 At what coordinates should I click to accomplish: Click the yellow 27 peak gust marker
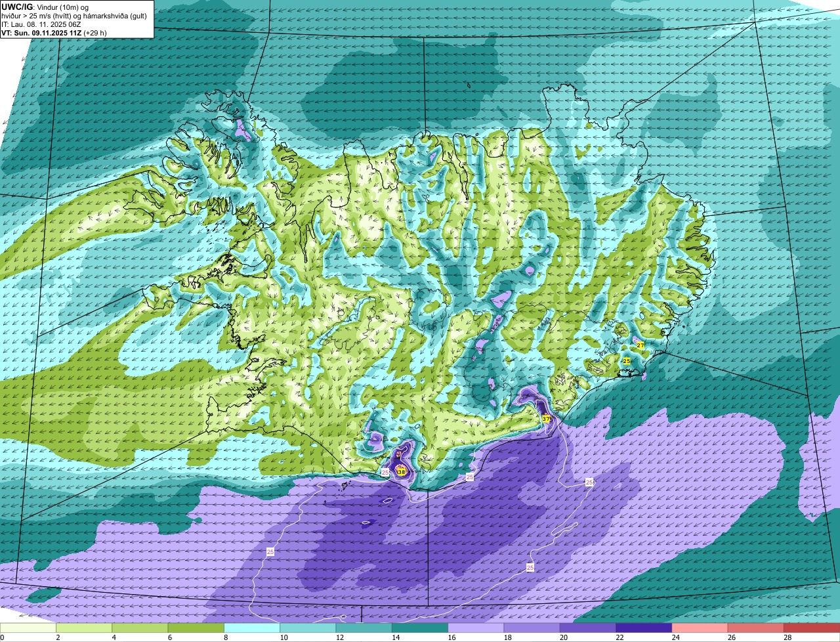[640, 345]
